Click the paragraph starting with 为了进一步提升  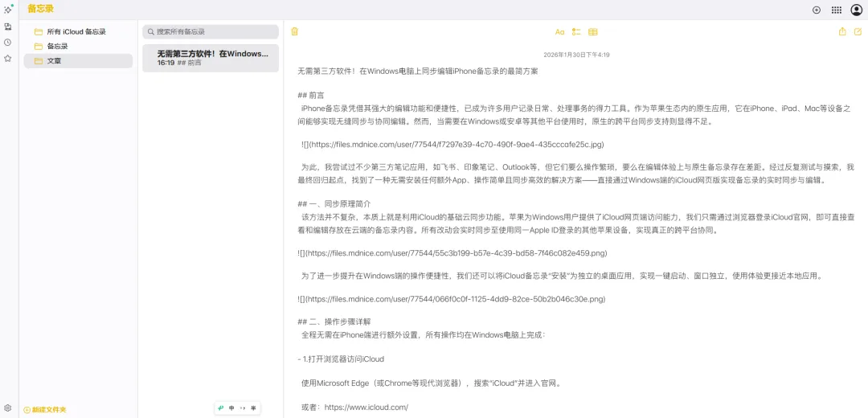click(561, 275)
